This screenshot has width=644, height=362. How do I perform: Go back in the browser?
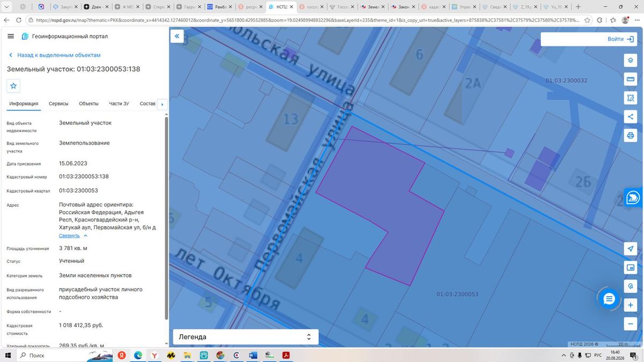tap(6, 20)
